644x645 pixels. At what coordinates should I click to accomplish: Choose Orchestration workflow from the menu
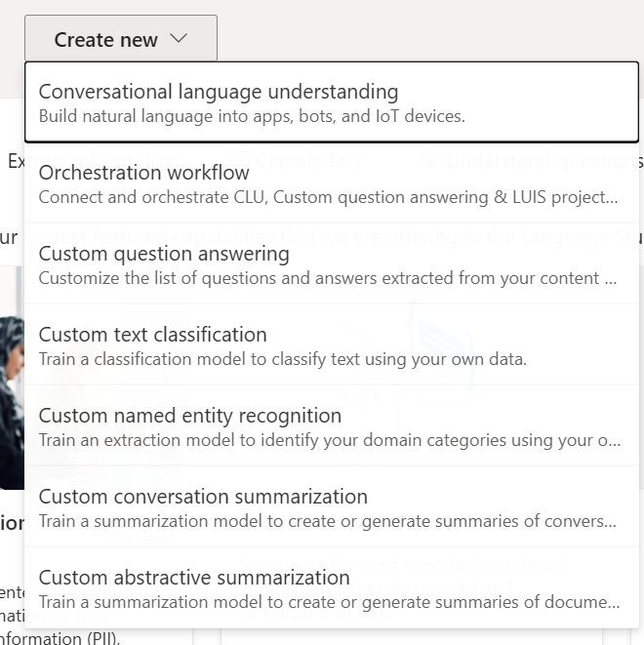[x=332, y=183]
